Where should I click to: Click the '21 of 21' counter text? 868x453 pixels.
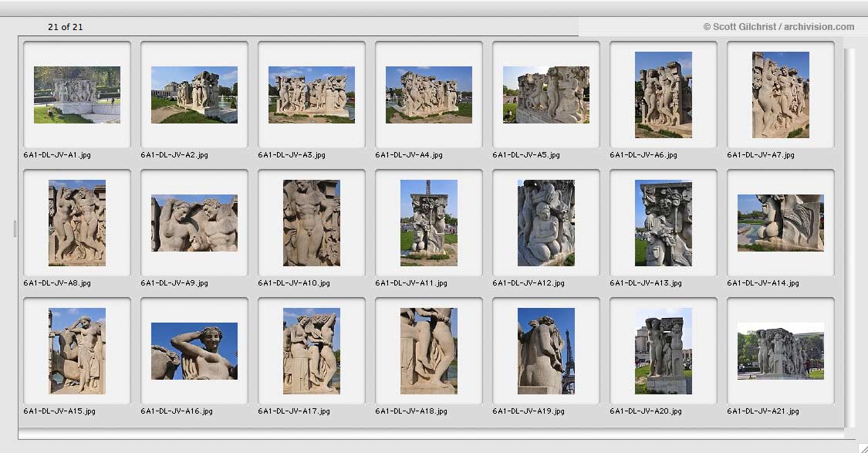(x=66, y=26)
